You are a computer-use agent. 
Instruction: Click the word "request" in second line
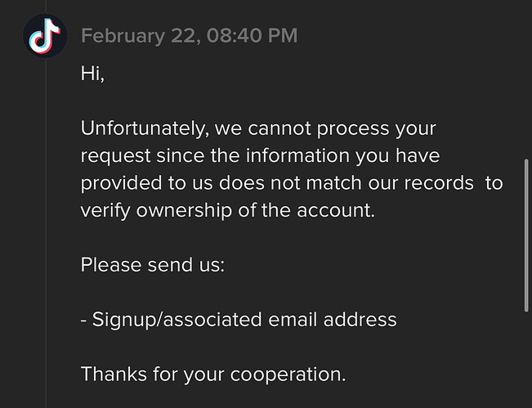tap(115, 156)
